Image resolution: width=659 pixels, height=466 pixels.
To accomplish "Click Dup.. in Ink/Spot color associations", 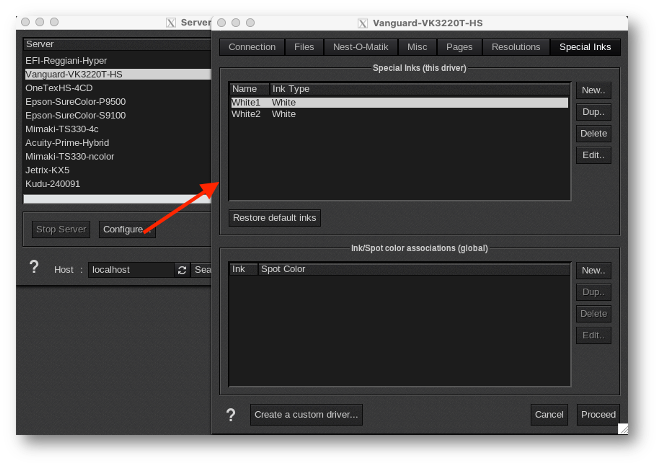I will (593, 292).
